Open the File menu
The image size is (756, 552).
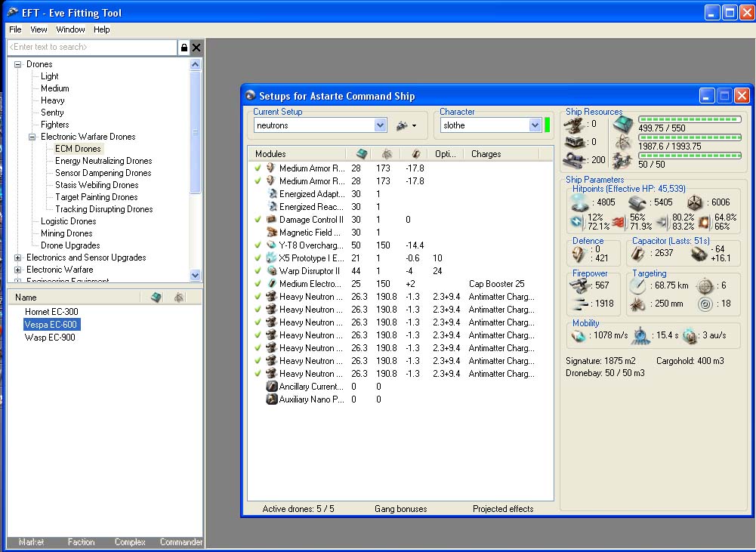15,29
